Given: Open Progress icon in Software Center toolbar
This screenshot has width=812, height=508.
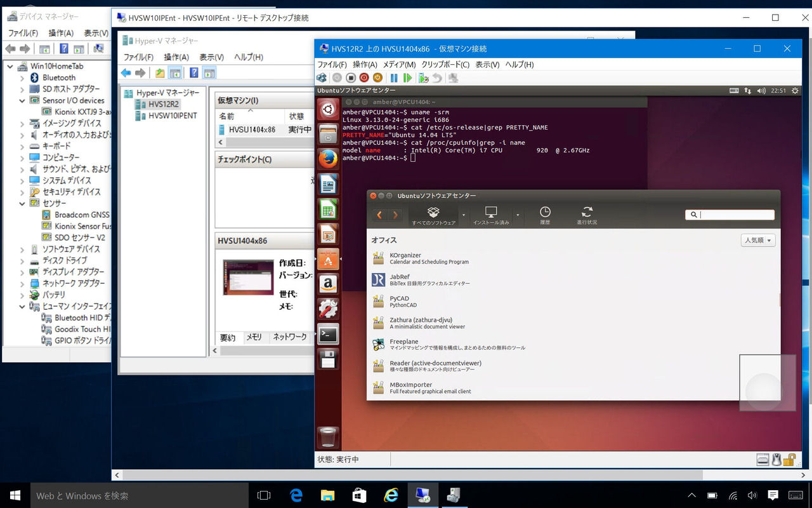Looking at the screenshot, I should [x=587, y=215].
